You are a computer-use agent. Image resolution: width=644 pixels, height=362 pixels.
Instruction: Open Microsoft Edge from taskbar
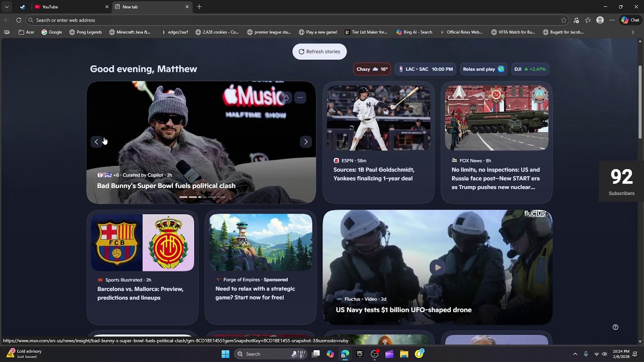click(345, 354)
